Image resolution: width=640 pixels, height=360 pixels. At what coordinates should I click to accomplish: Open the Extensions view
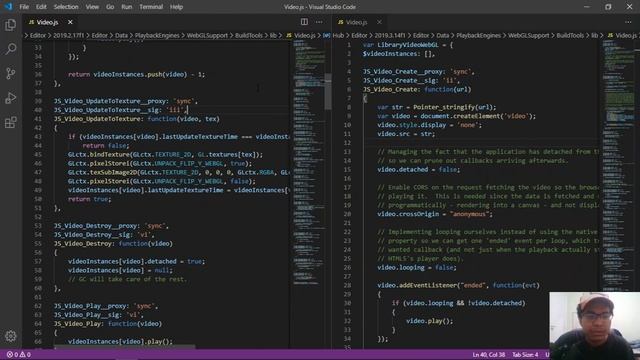point(11,122)
